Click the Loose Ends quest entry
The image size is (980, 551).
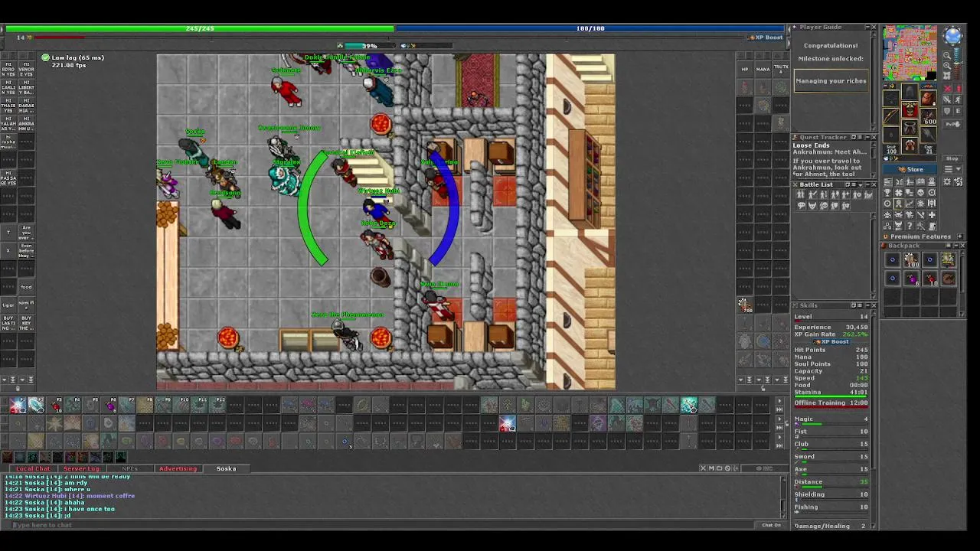coord(811,145)
